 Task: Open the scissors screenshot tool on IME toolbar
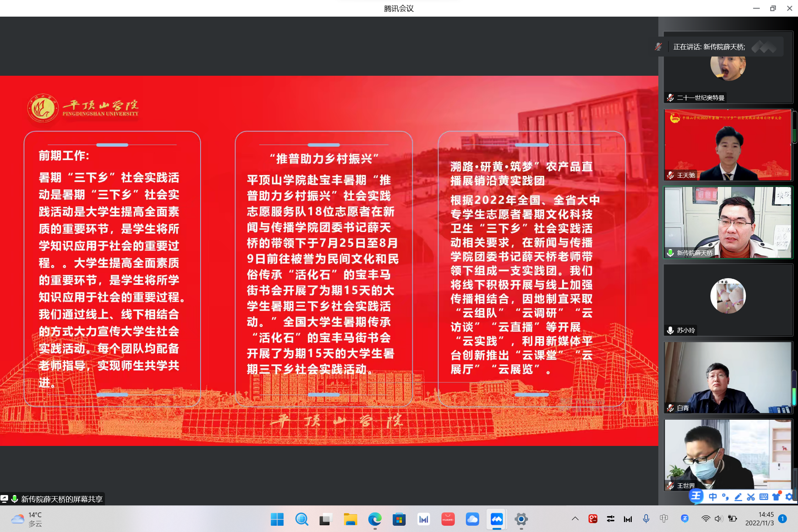[751, 497]
